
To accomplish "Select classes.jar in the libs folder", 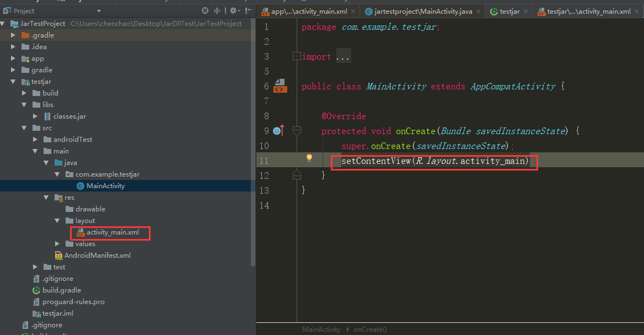I will click(x=70, y=116).
